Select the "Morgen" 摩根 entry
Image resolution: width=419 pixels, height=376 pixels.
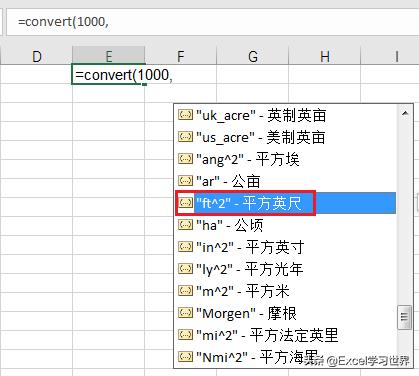286,313
